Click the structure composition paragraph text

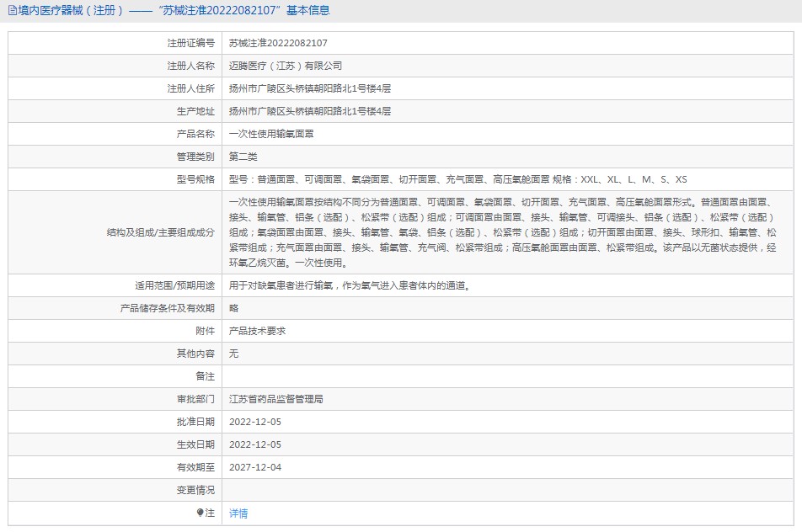click(x=503, y=232)
